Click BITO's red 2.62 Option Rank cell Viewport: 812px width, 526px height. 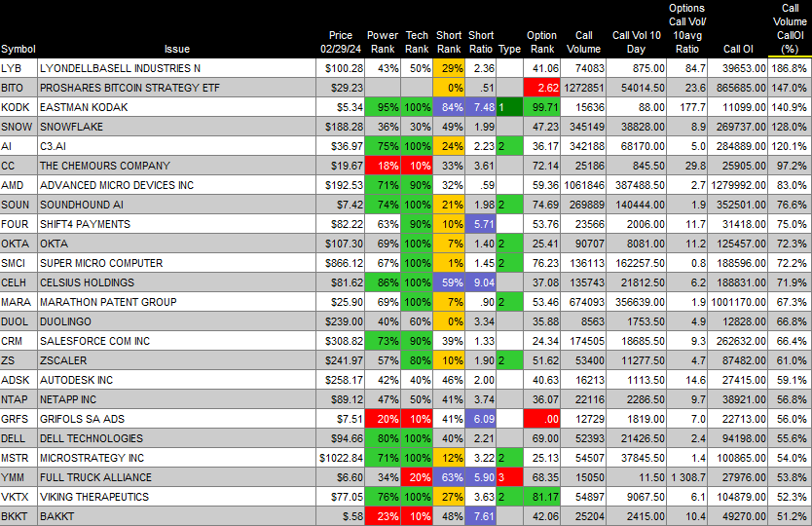(541, 88)
